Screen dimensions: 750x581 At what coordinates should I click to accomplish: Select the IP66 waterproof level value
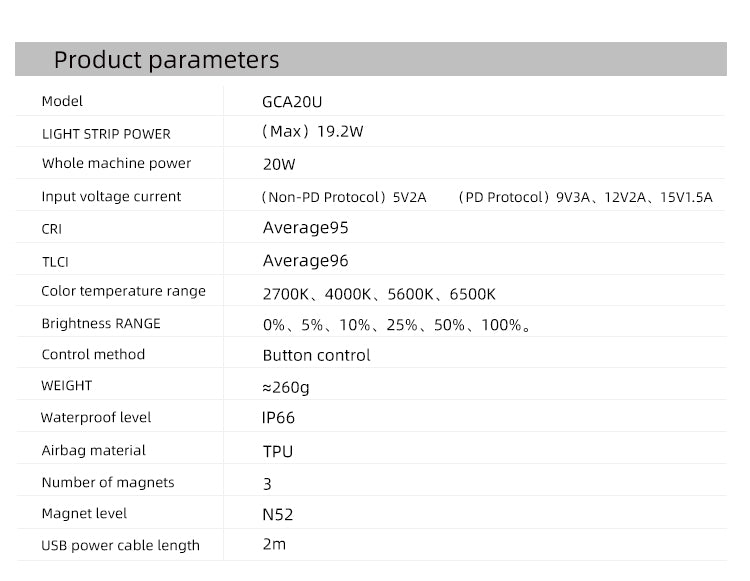coord(279,418)
